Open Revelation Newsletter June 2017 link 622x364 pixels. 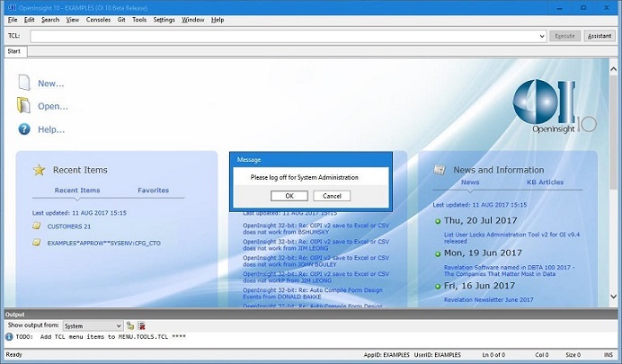click(489, 300)
